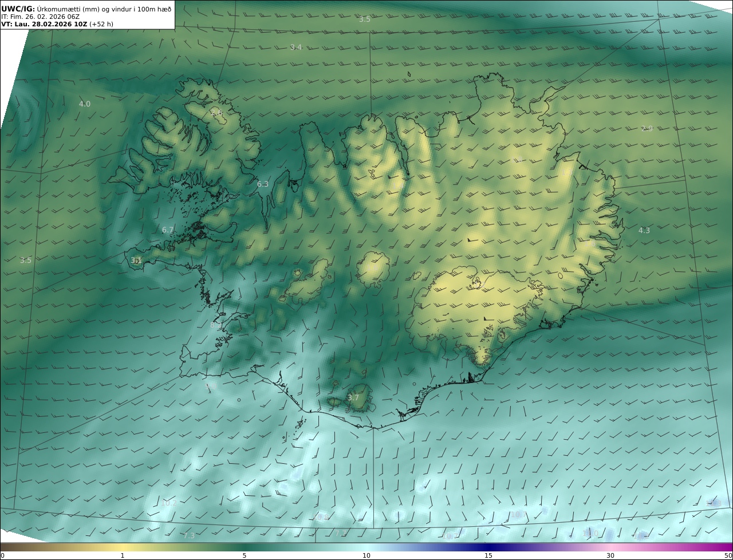Click the IT: Fim. 26. 02. 2026 06Z line
733x560 pixels.
pos(40,17)
